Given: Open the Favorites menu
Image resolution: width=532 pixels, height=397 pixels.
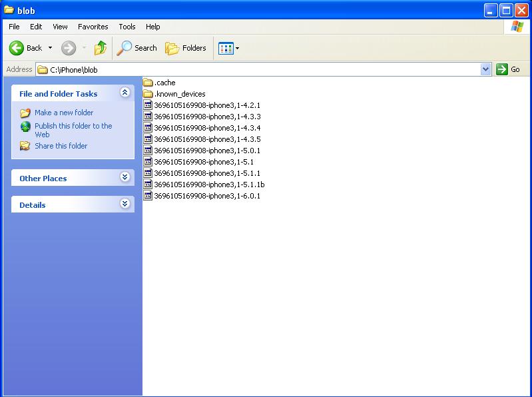Looking at the screenshot, I should [93, 27].
